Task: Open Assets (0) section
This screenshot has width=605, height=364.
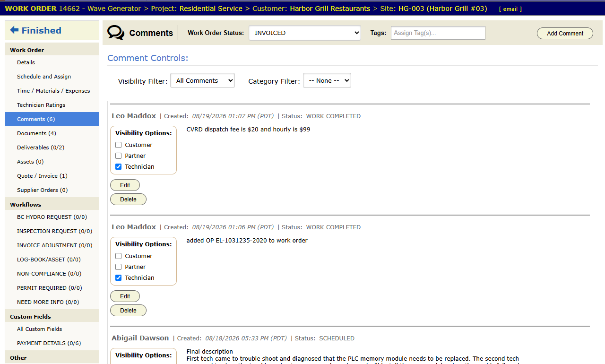Action: pos(52,162)
